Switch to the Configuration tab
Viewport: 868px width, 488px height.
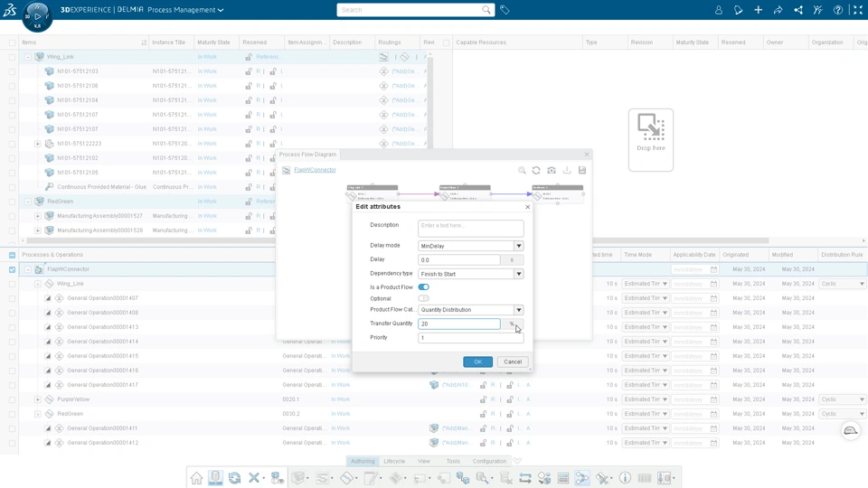pyautogui.click(x=489, y=461)
